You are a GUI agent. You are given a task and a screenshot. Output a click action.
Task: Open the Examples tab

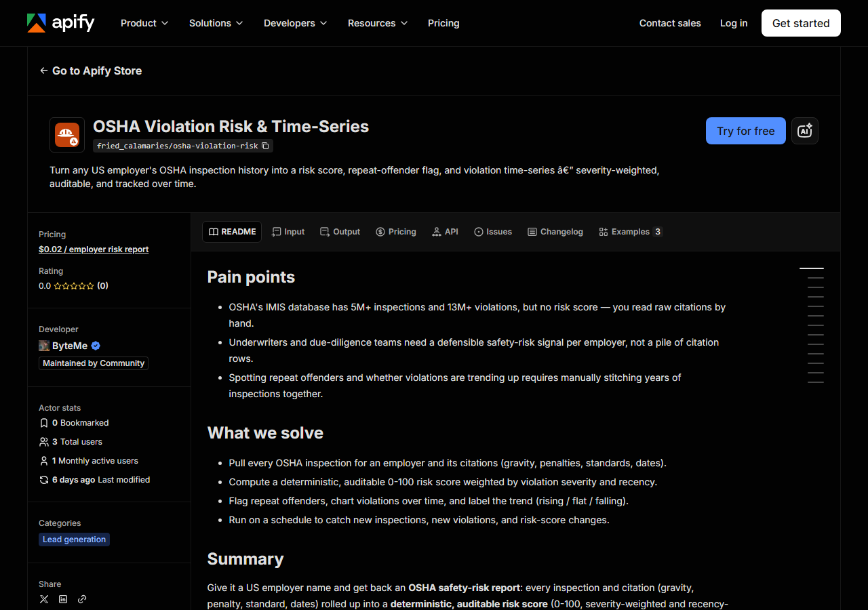[631, 232]
